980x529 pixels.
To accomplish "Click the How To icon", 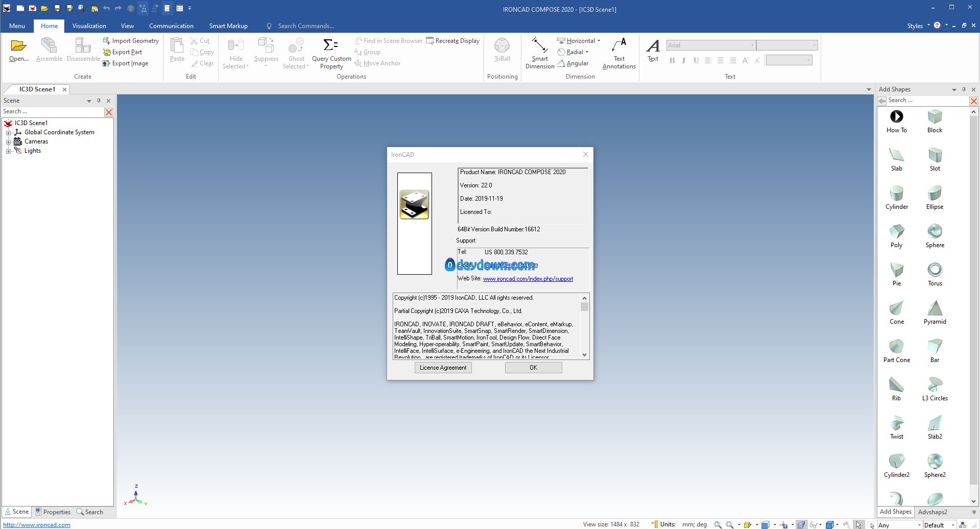I will tap(897, 121).
